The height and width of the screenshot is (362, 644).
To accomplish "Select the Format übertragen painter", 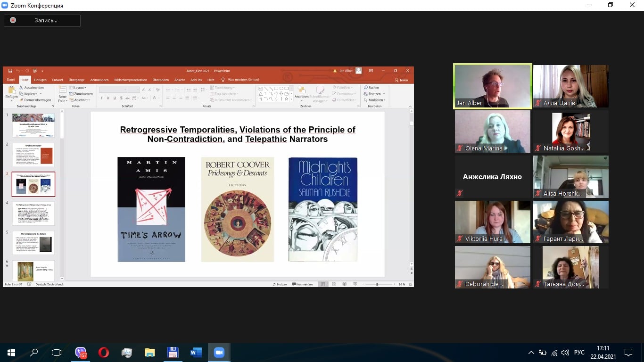I will [35, 100].
